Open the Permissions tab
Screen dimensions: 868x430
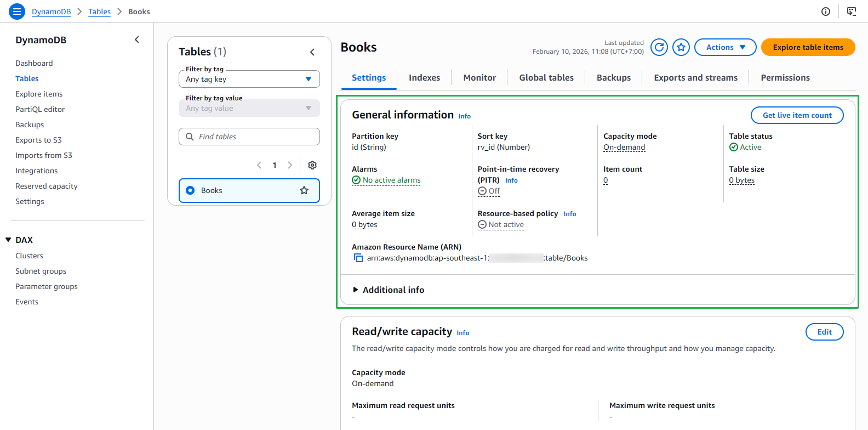click(x=785, y=78)
